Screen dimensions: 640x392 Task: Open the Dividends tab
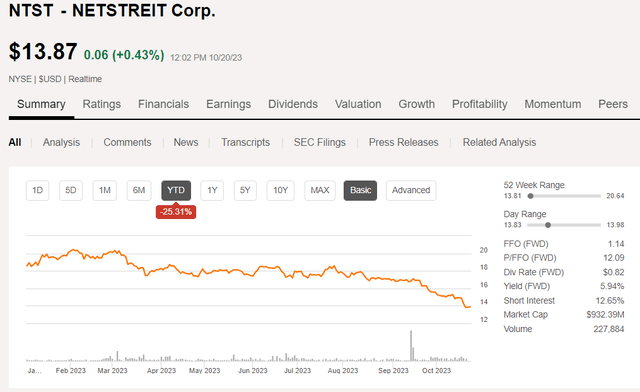(x=293, y=105)
